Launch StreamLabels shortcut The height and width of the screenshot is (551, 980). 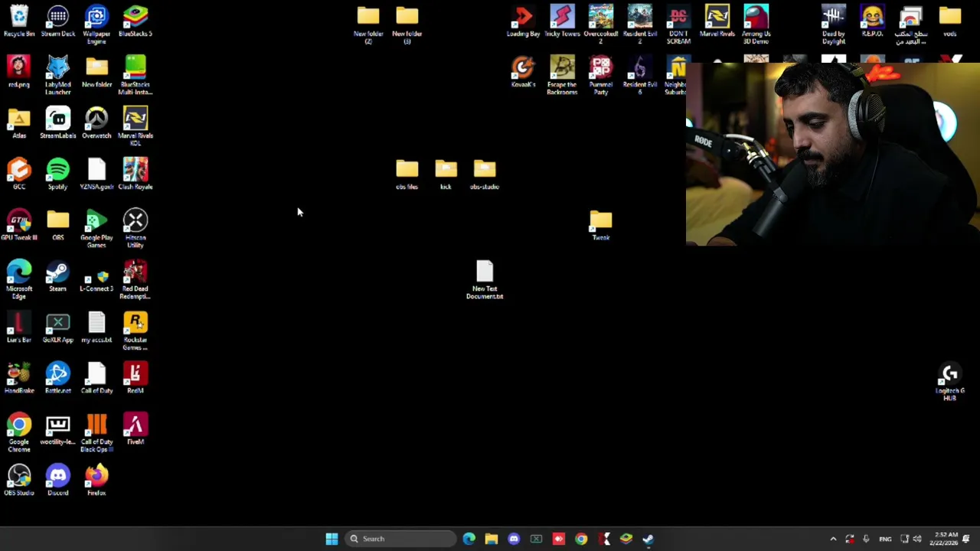pyautogui.click(x=58, y=123)
